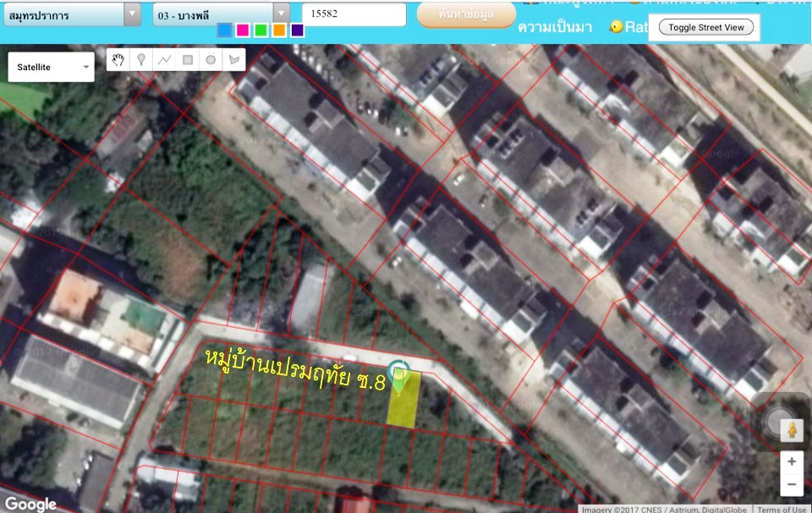Click the green map pin on parcel
Viewport: 812px width, 513px height.
point(399,379)
